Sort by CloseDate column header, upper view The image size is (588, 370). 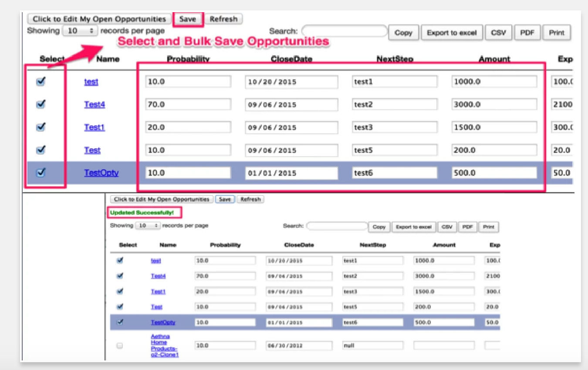(291, 59)
